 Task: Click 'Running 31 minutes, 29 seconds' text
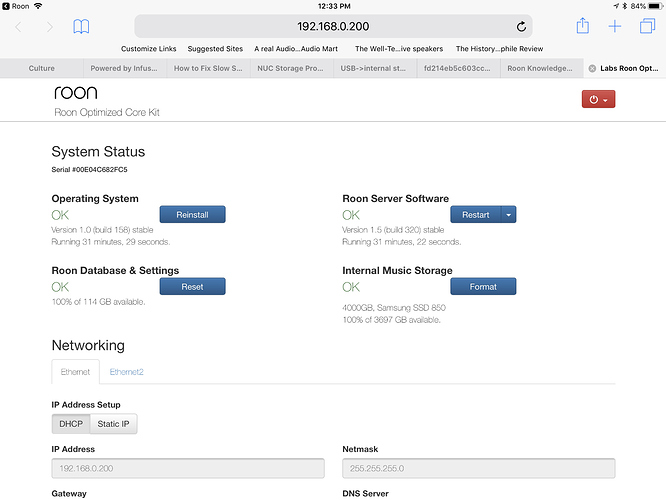tap(110, 242)
